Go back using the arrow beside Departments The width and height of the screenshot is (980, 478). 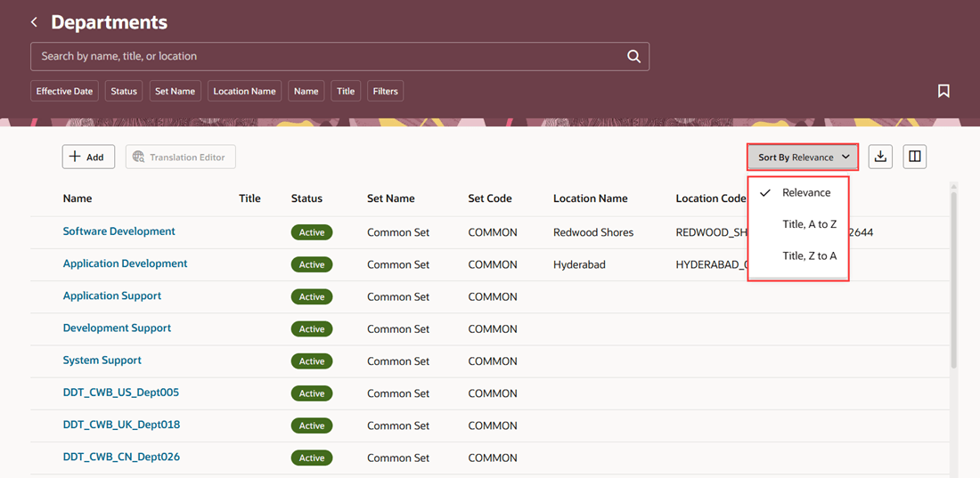coord(35,22)
